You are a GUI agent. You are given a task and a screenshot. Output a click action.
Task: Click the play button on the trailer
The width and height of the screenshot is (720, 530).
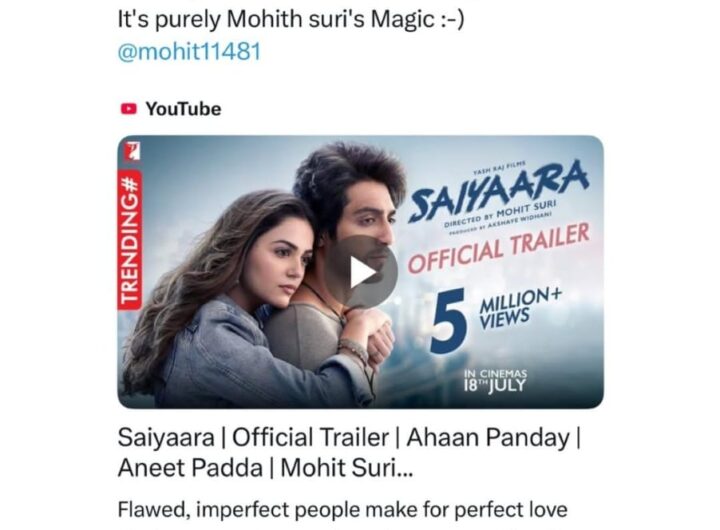tap(361, 272)
